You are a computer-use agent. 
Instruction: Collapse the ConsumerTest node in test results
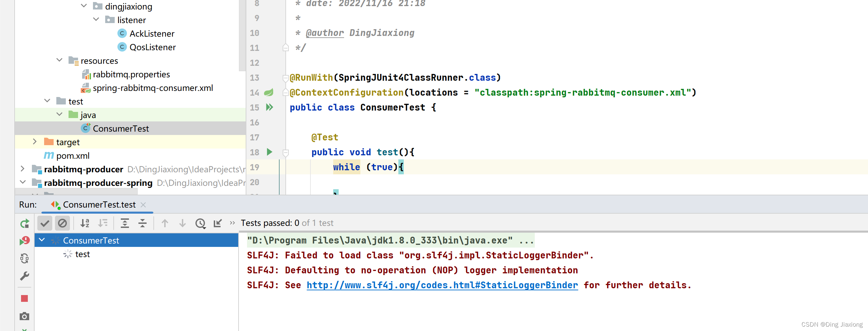(x=42, y=240)
